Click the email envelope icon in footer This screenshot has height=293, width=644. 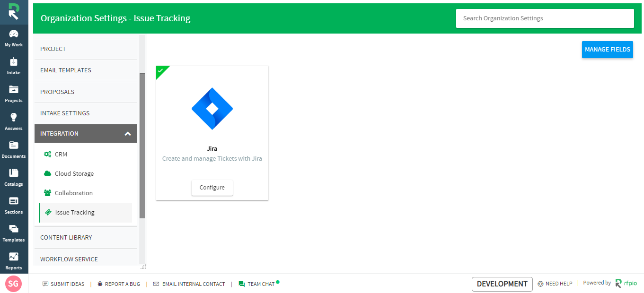(156, 284)
